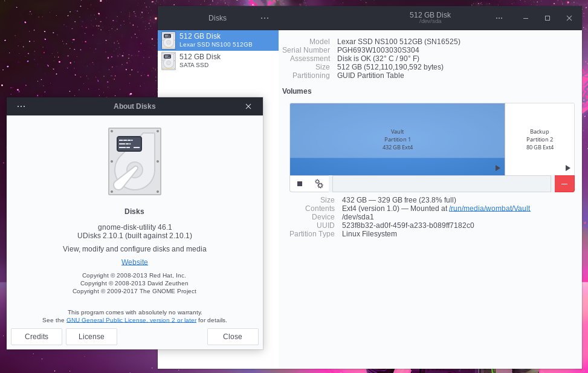The width and height of the screenshot is (588, 373).
Task: Click UDisks 2.10.1 version text
Action: pyautogui.click(x=135, y=236)
